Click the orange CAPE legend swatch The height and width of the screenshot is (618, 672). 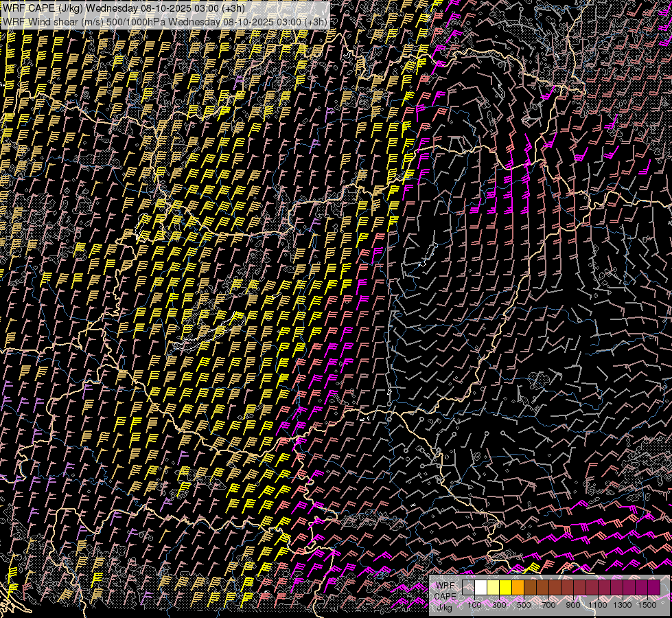(518, 588)
